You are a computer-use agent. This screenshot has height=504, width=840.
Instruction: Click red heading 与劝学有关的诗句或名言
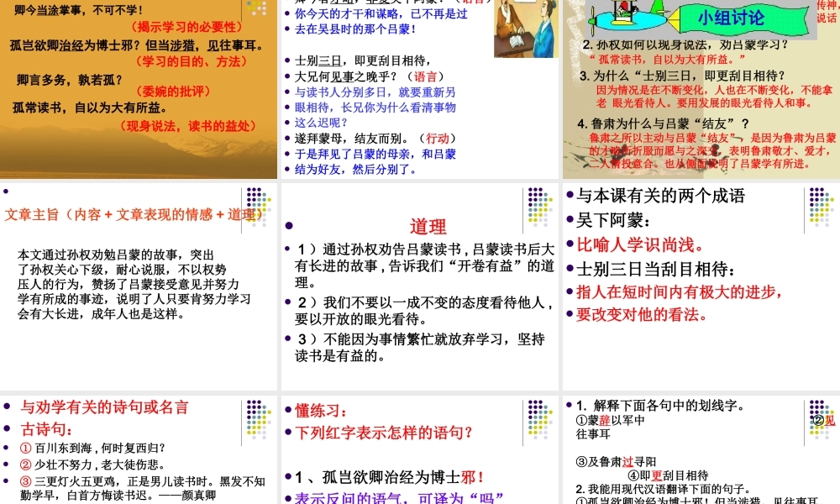105,407
